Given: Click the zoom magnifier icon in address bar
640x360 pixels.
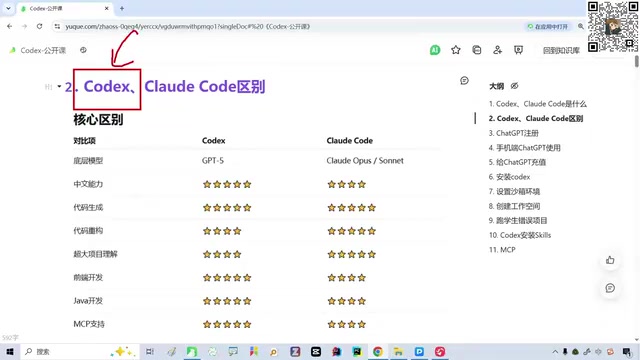Looking at the screenshot, I should click(x=580, y=26).
